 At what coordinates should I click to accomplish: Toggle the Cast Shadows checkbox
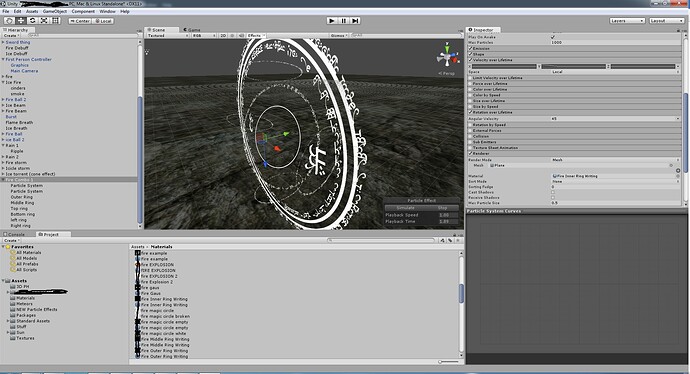pyautogui.click(x=553, y=192)
